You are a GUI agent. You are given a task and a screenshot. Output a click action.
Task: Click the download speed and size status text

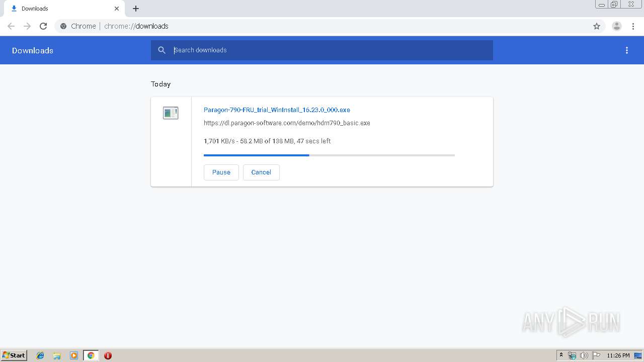click(267, 141)
